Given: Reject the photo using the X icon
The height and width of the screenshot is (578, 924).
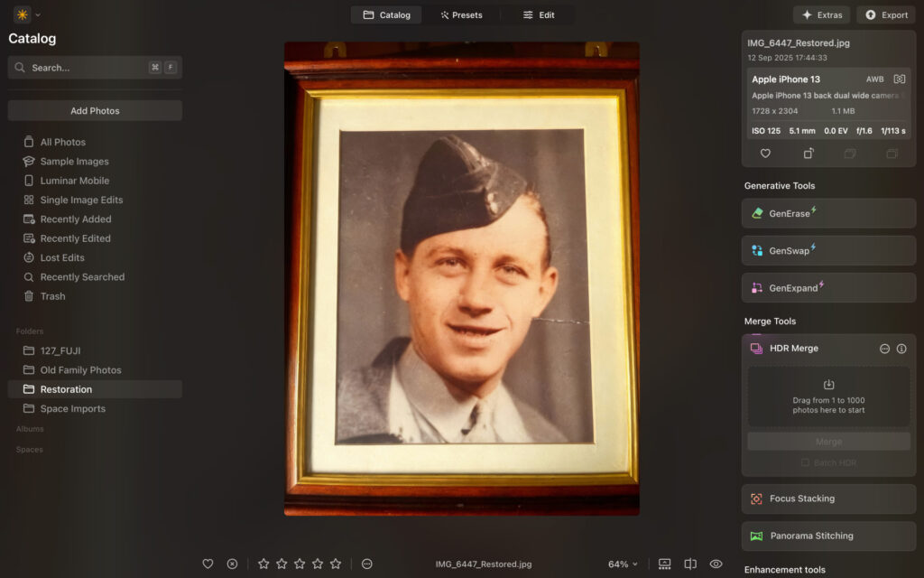Looking at the screenshot, I should [232, 563].
